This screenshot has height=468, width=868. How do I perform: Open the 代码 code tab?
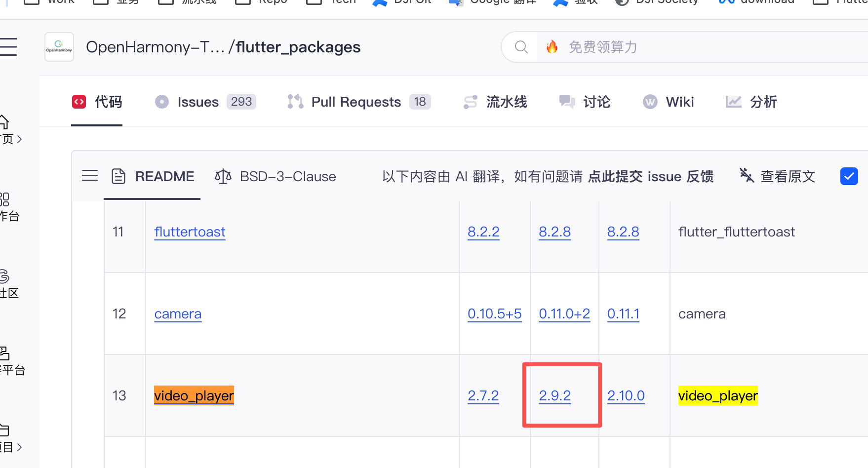(97, 102)
